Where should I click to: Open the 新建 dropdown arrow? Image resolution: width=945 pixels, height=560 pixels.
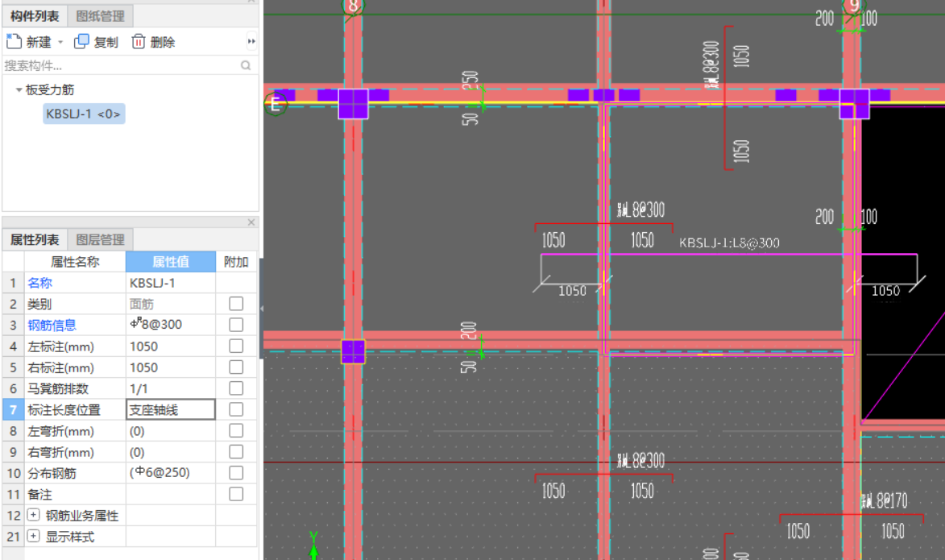[x=60, y=42]
